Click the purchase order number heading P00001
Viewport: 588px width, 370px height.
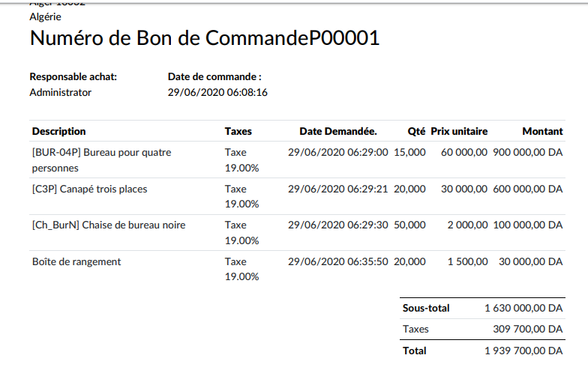coord(205,38)
